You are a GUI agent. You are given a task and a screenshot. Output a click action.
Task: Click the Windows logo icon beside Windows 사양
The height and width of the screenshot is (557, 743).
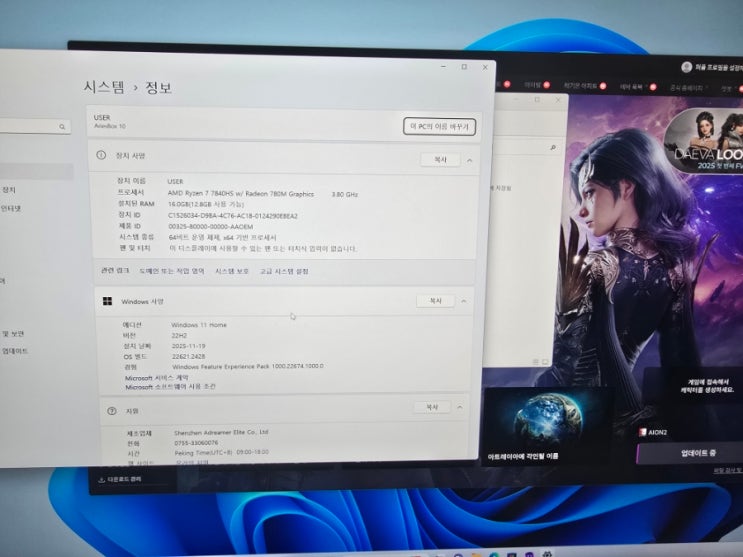(x=108, y=301)
